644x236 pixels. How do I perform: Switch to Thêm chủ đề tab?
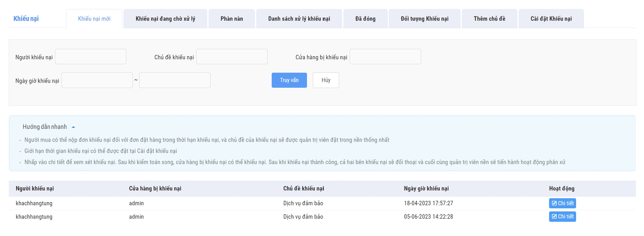(x=489, y=19)
